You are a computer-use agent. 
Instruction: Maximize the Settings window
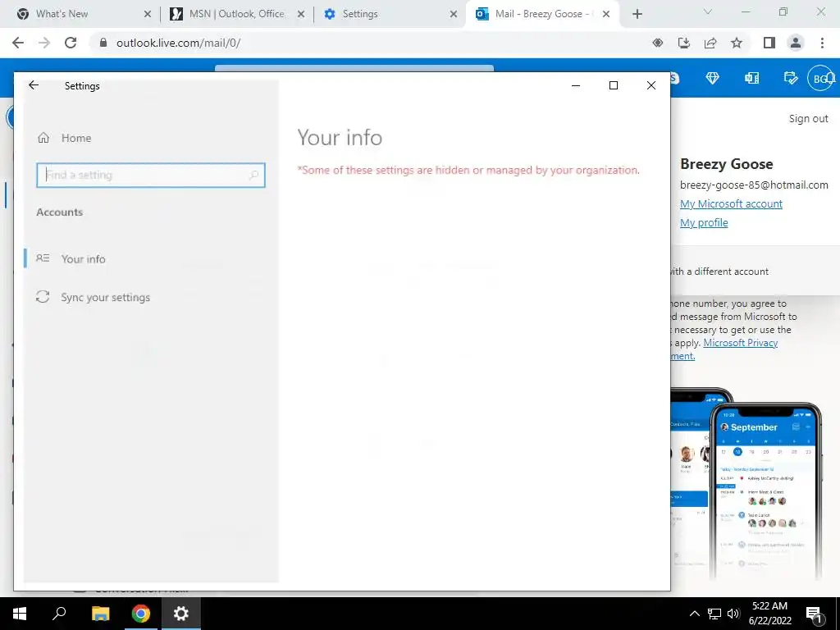(x=614, y=85)
